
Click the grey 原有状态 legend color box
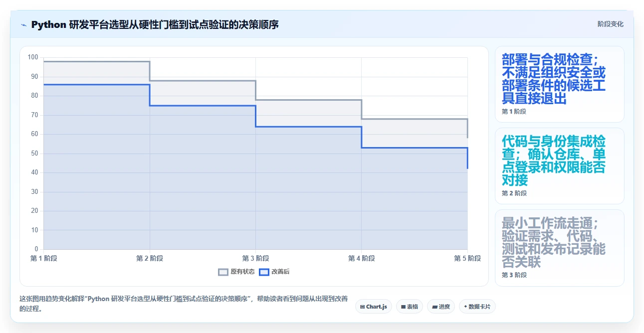click(x=223, y=272)
